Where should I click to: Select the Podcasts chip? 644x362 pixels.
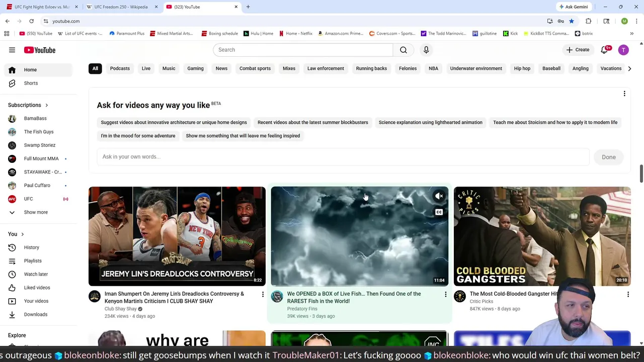(x=120, y=68)
